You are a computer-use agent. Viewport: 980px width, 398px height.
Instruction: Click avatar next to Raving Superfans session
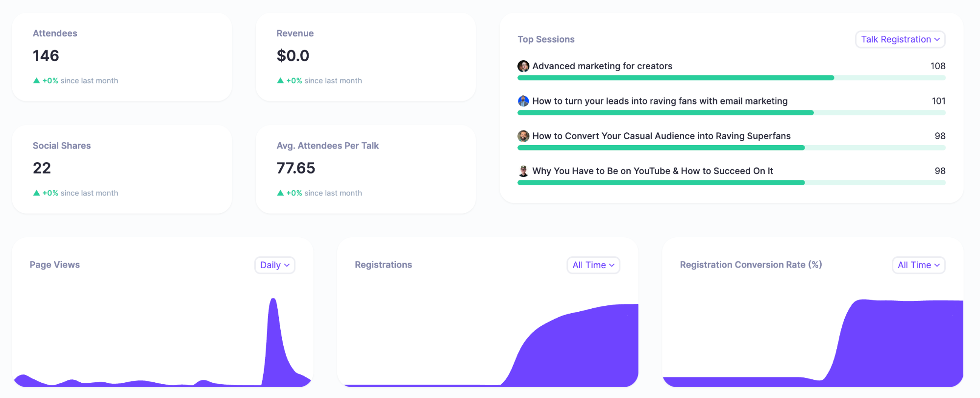(x=523, y=136)
